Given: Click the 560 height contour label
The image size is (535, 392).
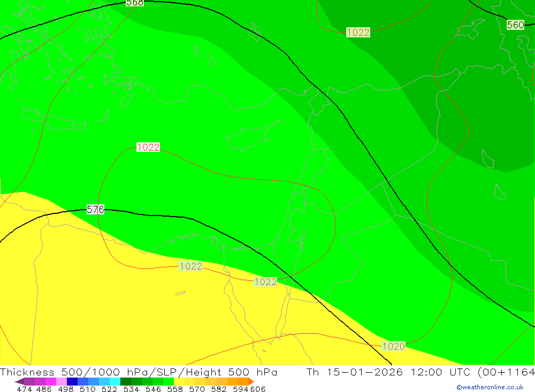Looking at the screenshot, I should tap(515, 25).
